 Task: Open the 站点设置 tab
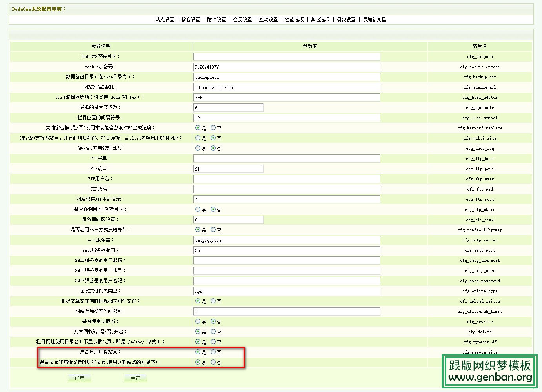[x=165, y=20]
